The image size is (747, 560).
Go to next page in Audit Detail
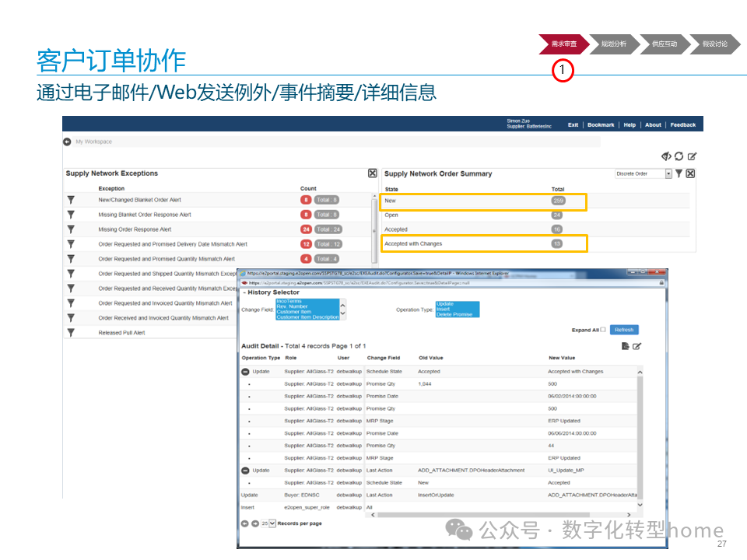(x=255, y=523)
